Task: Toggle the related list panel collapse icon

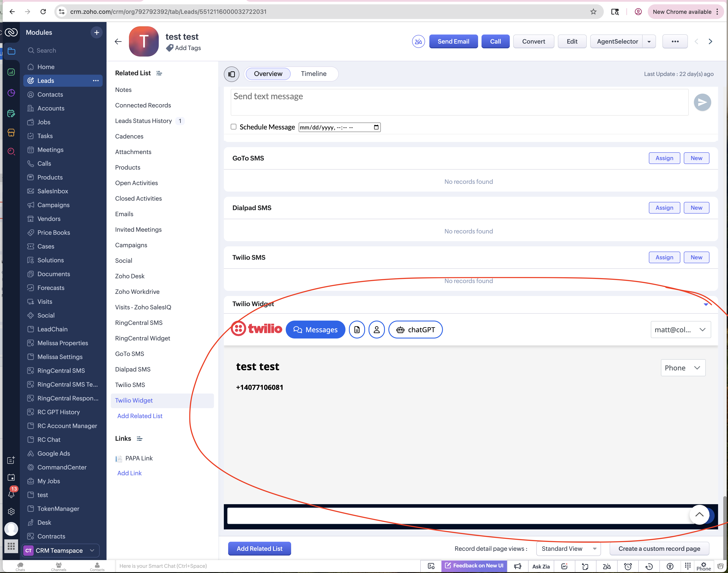Action: coord(231,74)
